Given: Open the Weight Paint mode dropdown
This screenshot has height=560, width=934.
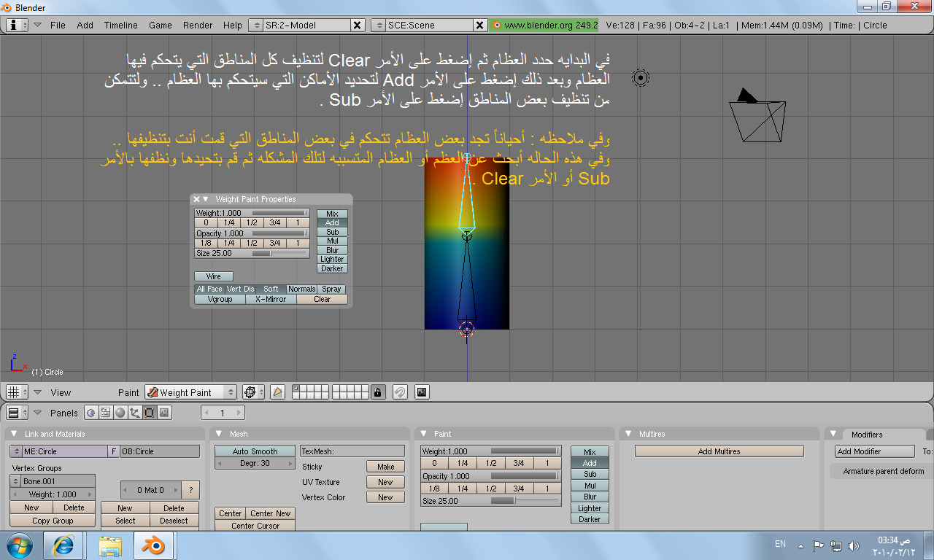Looking at the screenshot, I should pos(190,392).
